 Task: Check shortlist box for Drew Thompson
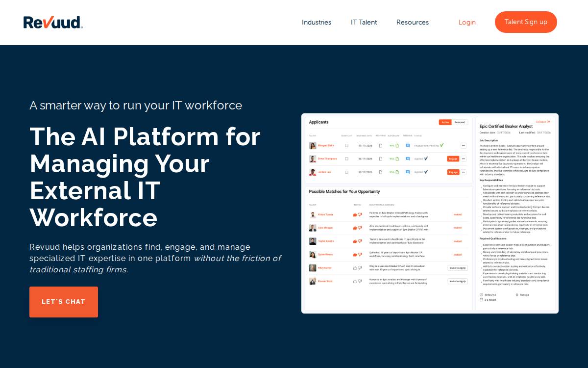coord(346,158)
